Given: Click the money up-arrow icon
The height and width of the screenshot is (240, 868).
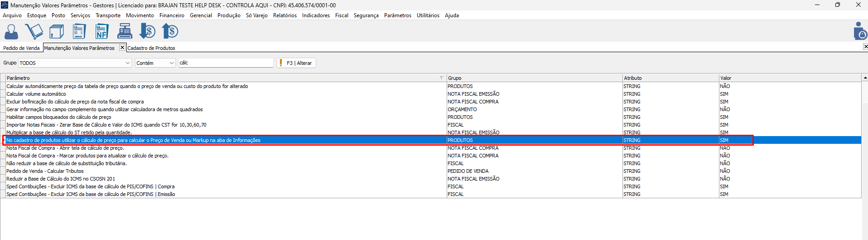Looking at the screenshot, I should 170,32.
